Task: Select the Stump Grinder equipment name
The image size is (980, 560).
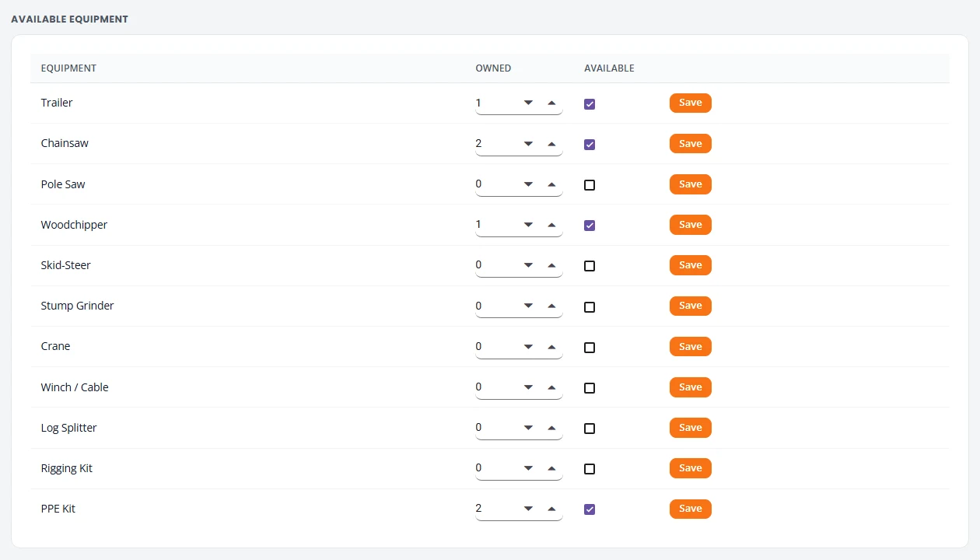Action: click(77, 306)
